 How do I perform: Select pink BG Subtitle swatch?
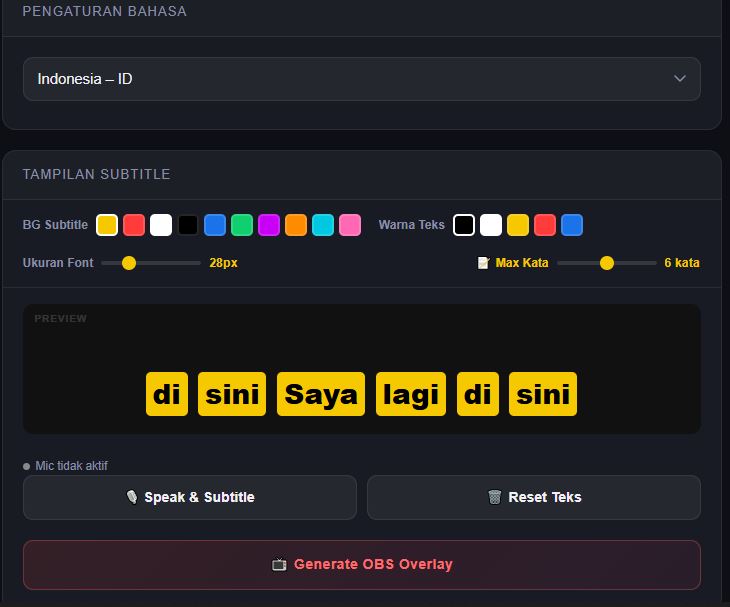click(350, 225)
